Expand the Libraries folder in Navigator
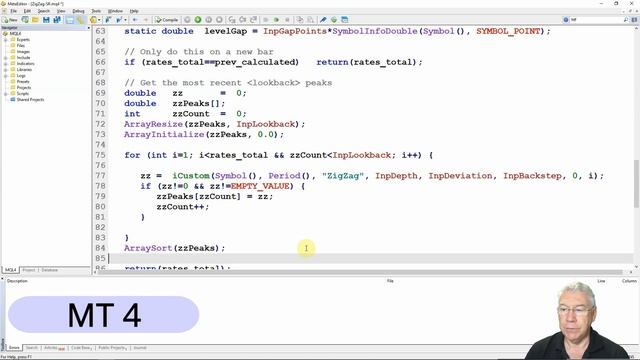Image resolution: width=640 pixels, height=360 pixels. coord(6,69)
